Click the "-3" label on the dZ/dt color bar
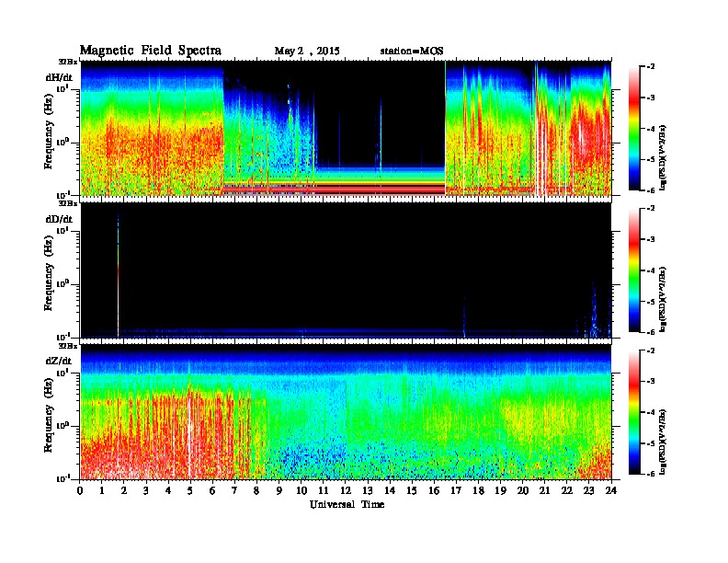Image resolution: width=728 pixels, height=563 pixels. [652, 382]
